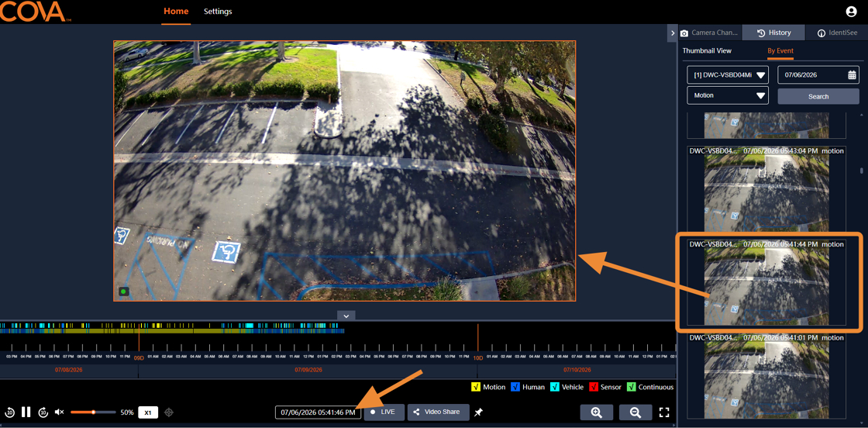Toggle the Continuous recording checkbox
868x428 pixels.
[x=631, y=387]
